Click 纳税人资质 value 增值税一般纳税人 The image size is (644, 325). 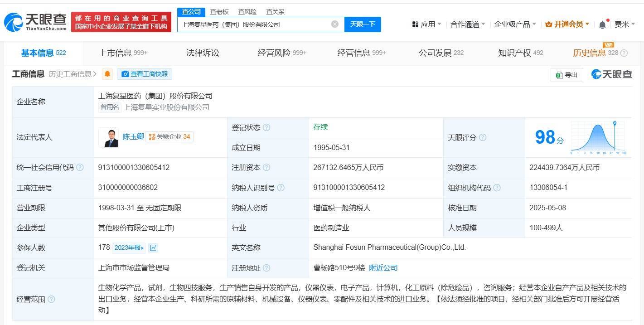[x=342, y=208]
